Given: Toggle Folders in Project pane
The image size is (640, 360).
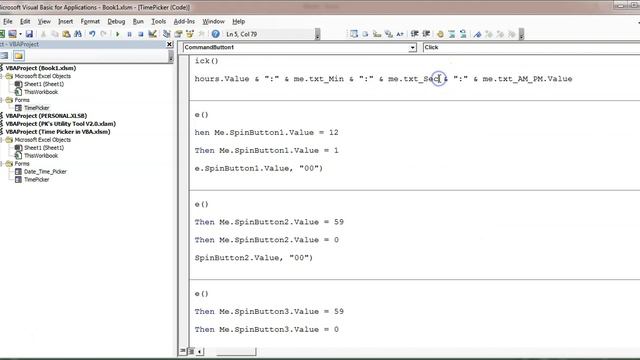Looking at the screenshot, I should (x=18, y=56).
